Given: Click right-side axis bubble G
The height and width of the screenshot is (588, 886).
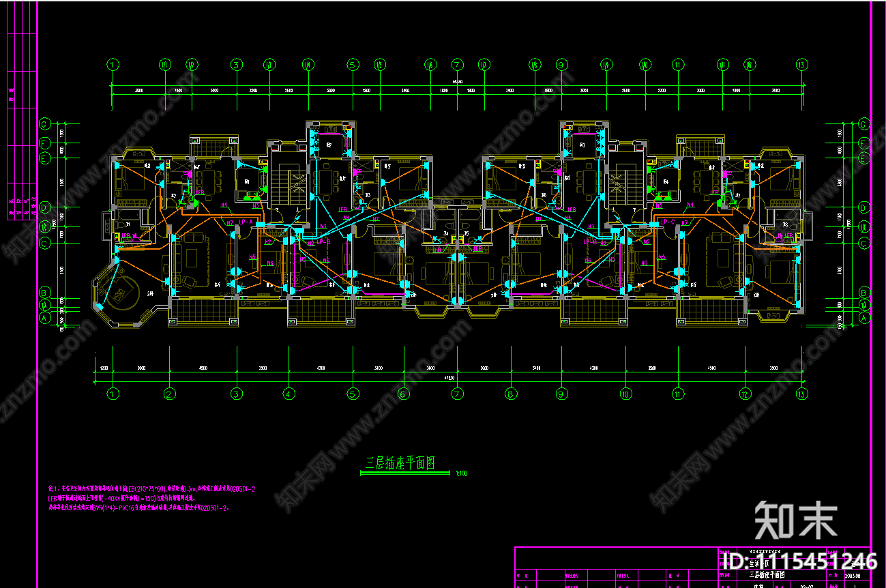Looking at the screenshot, I should pyautogui.click(x=863, y=124).
